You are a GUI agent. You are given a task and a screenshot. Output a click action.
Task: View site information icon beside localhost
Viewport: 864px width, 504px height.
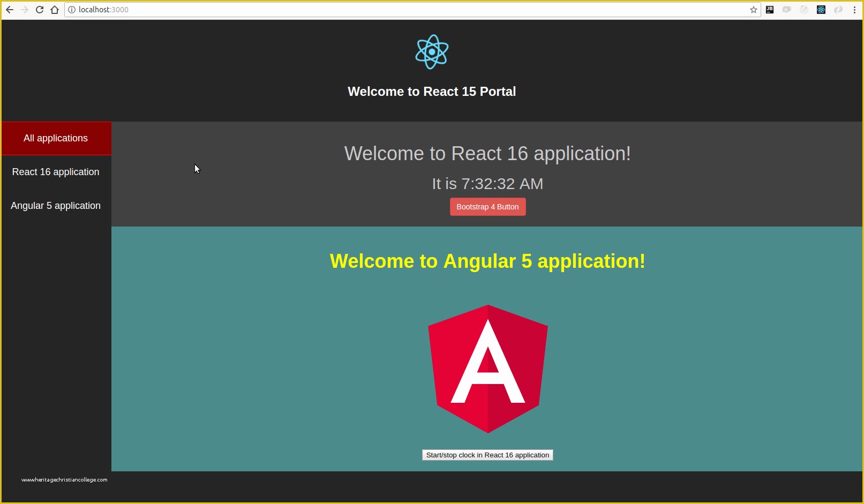click(72, 10)
